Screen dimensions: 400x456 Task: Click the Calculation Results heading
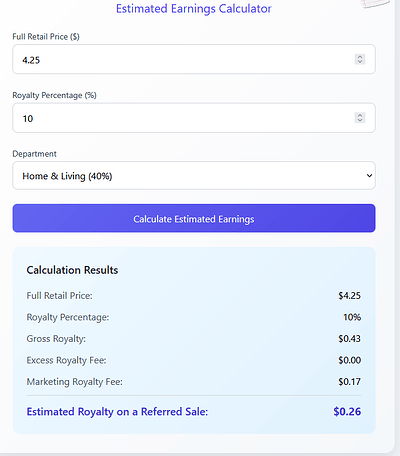(72, 270)
